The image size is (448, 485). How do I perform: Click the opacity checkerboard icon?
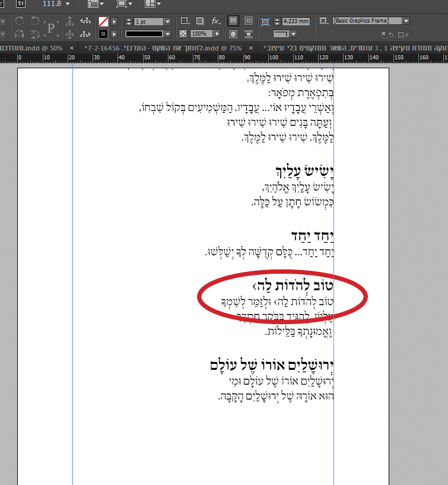coord(183,34)
